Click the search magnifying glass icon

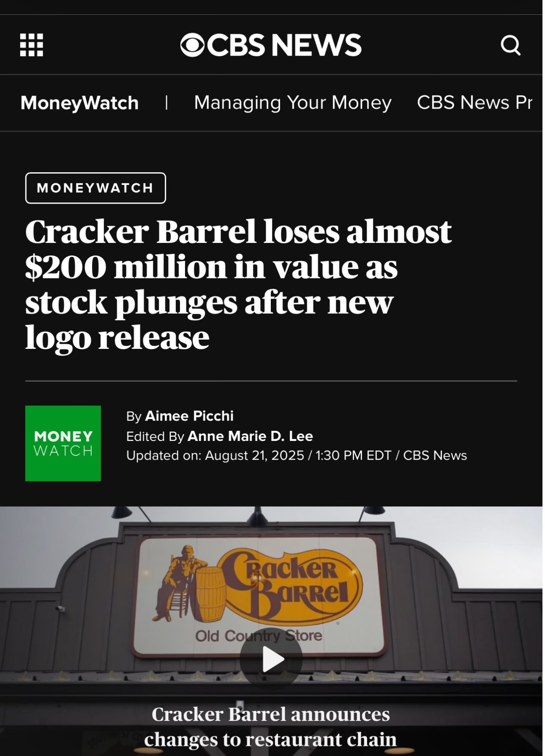(x=510, y=45)
